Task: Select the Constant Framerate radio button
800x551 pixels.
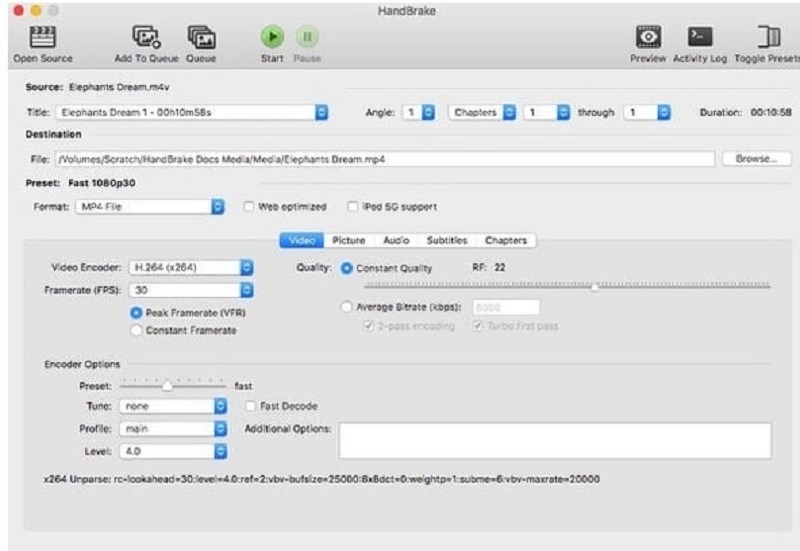Action: point(136,331)
